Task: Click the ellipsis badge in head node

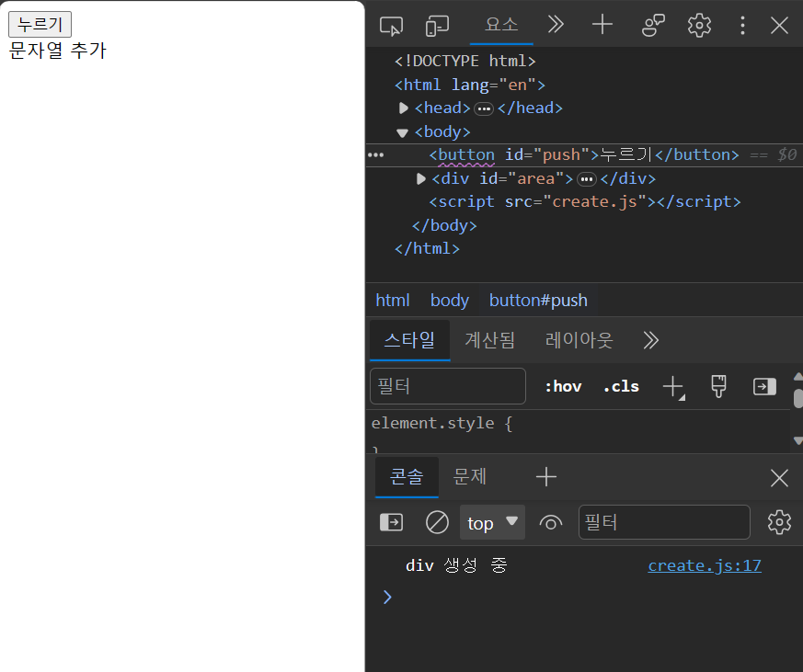Action: (484, 108)
